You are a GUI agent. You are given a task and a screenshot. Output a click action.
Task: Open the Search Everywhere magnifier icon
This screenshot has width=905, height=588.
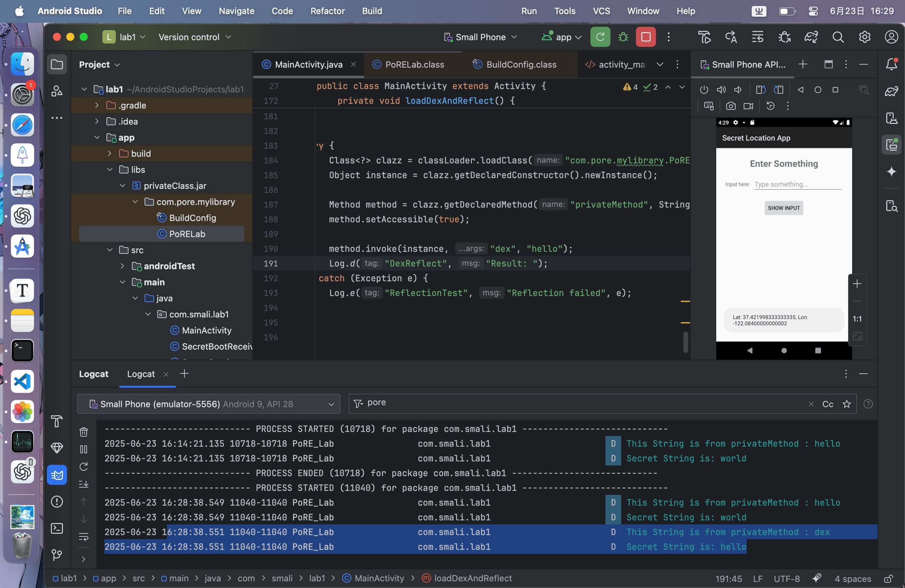click(838, 37)
